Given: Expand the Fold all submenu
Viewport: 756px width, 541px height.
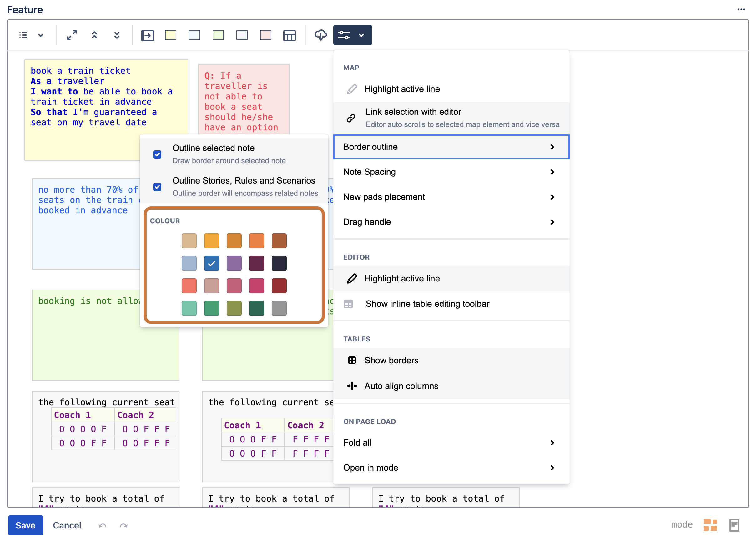Looking at the screenshot, I should 451,443.
